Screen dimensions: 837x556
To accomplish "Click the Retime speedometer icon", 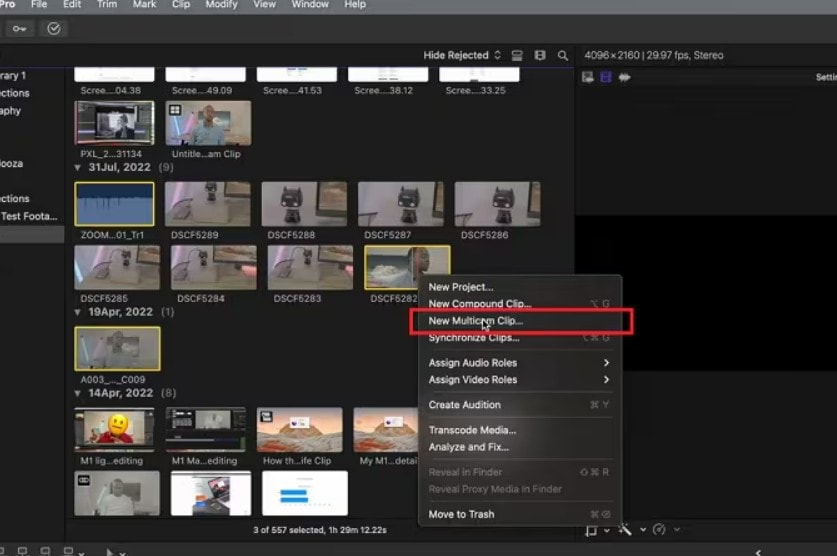I will (x=659, y=529).
